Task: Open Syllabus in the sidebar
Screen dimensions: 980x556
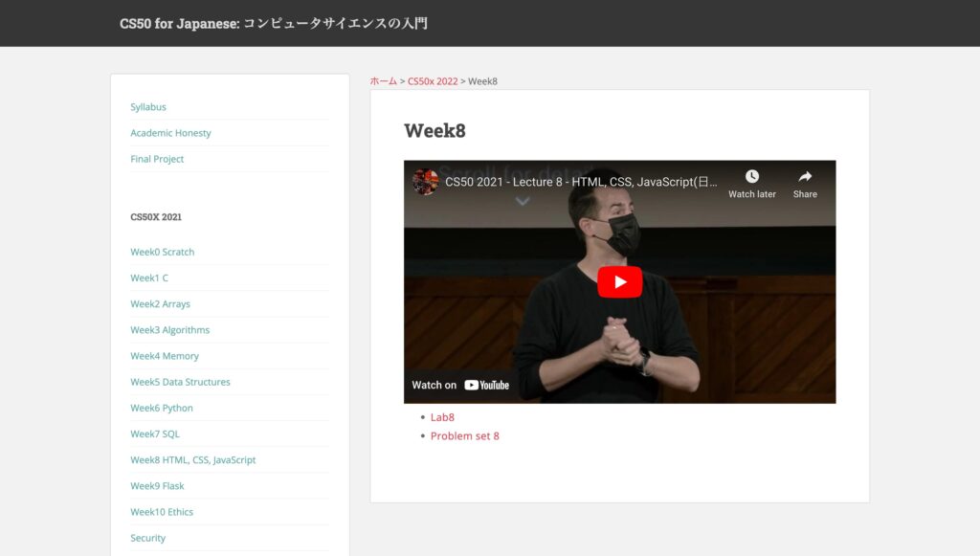Action: (x=148, y=107)
